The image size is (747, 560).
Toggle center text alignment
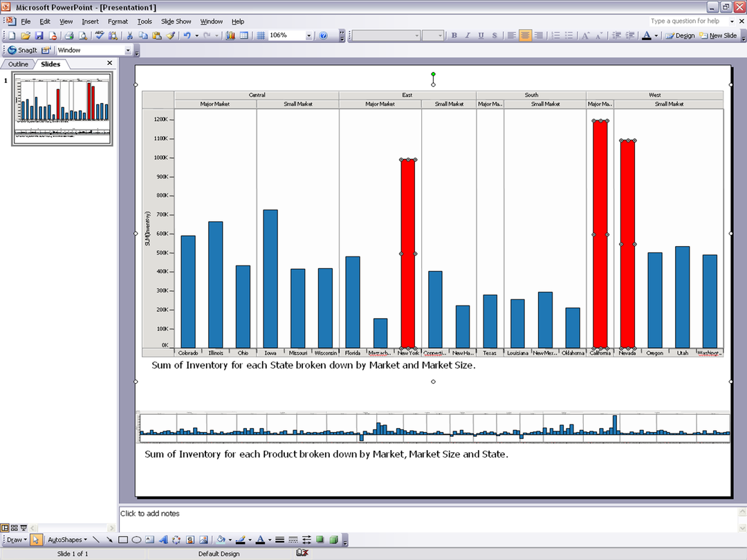click(526, 35)
